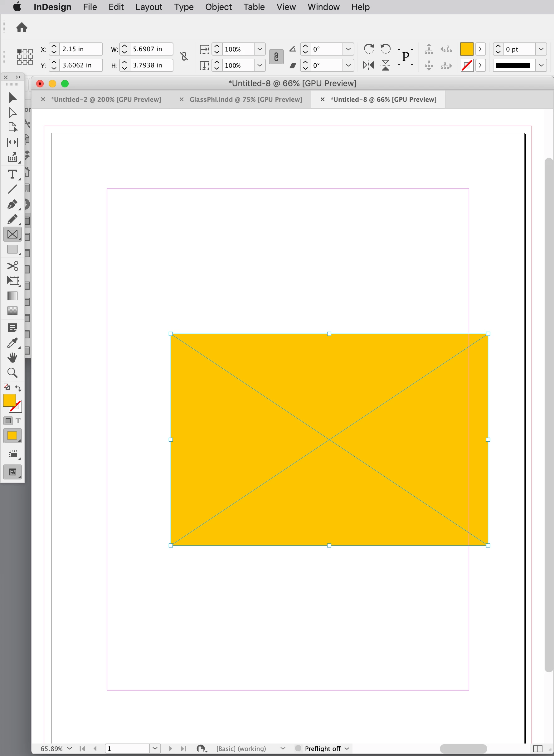Screen dimensions: 554x756
Task: Click Select Container icon
Action: 429,49
